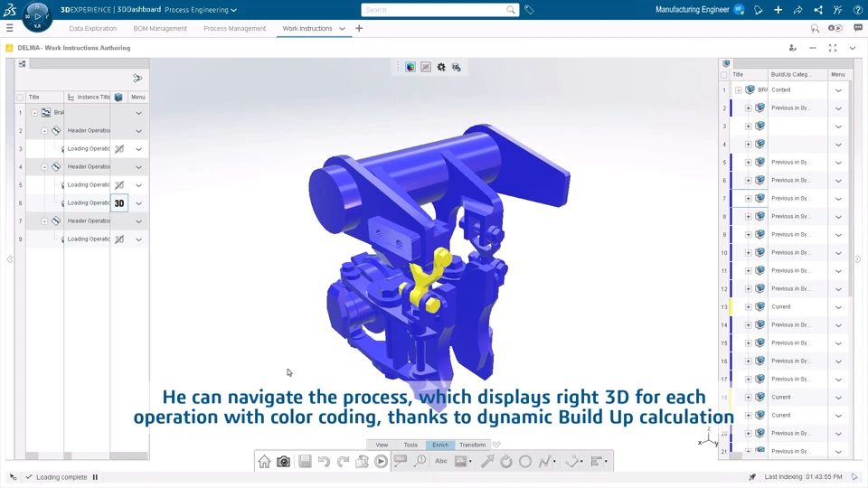The height and width of the screenshot is (488, 868).
Task: Toggle crossed-out 3D icon on row 5
Action: coord(119,184)
